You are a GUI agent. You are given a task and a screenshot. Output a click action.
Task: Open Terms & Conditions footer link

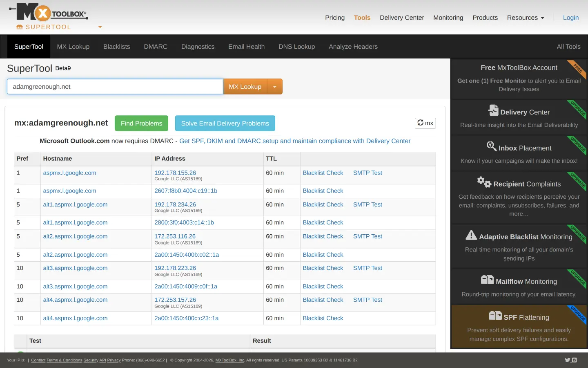pos(65,360)
